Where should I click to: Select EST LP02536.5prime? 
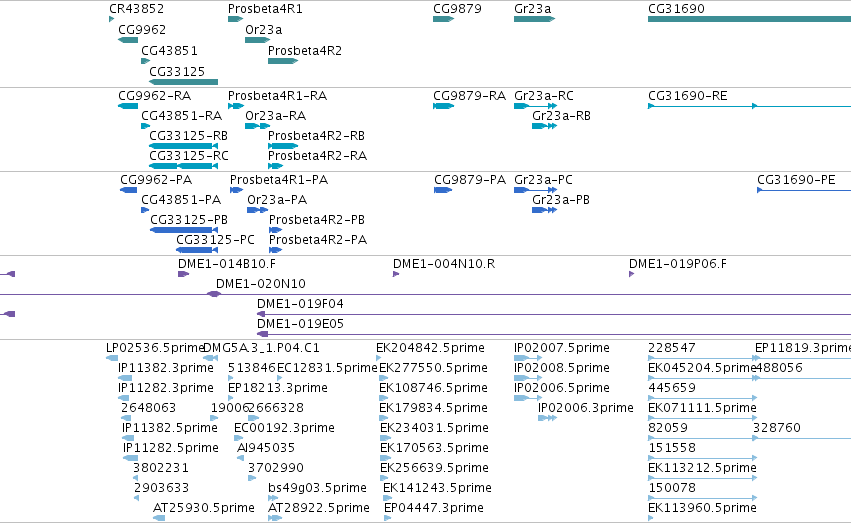[x=155, y=348]
